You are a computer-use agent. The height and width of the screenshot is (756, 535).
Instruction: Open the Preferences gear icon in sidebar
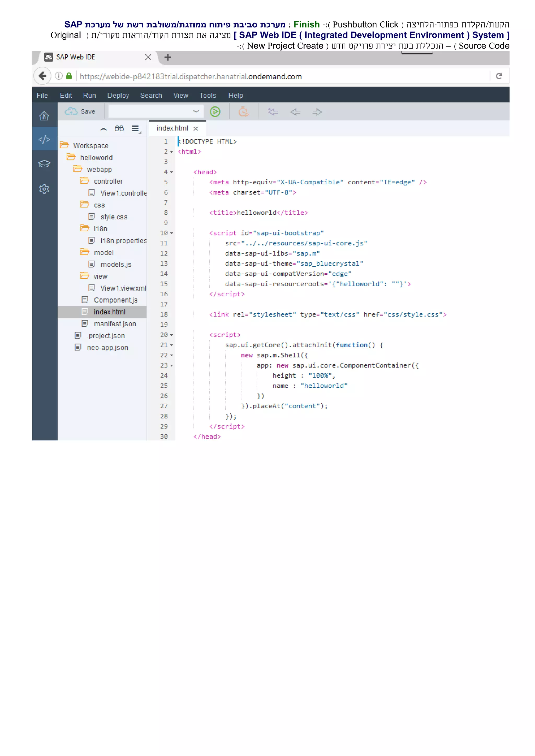coord(44,189)
